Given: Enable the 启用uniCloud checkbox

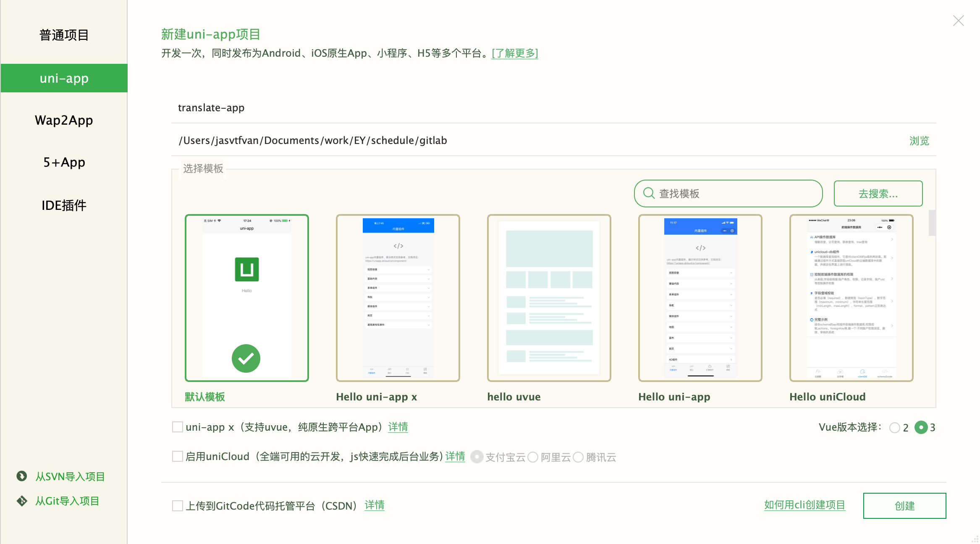Looking at the screenshot, I should (178, 456).
